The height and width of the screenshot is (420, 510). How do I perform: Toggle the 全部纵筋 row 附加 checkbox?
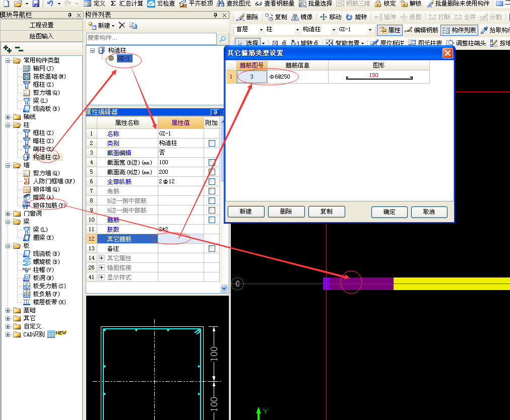click(x=212, y=181)
